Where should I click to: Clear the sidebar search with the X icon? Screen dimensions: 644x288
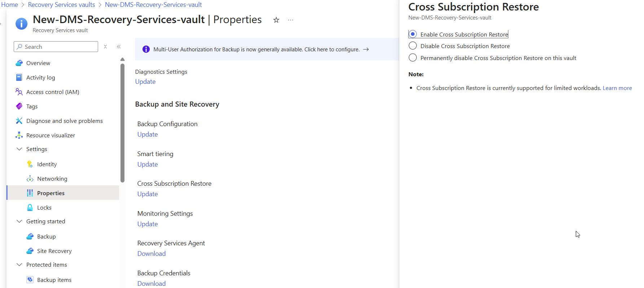[105, 47]
